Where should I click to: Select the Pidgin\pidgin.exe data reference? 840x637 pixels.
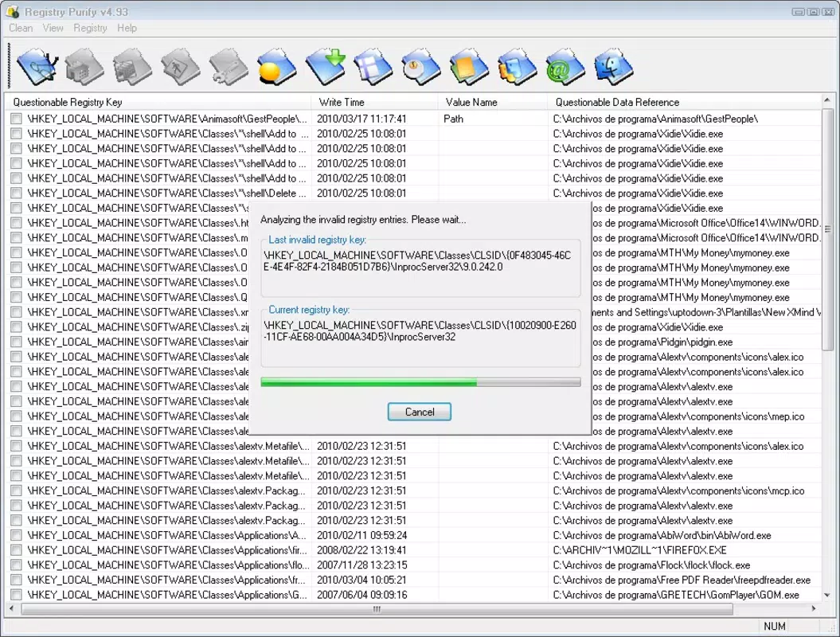pos(662,342)
